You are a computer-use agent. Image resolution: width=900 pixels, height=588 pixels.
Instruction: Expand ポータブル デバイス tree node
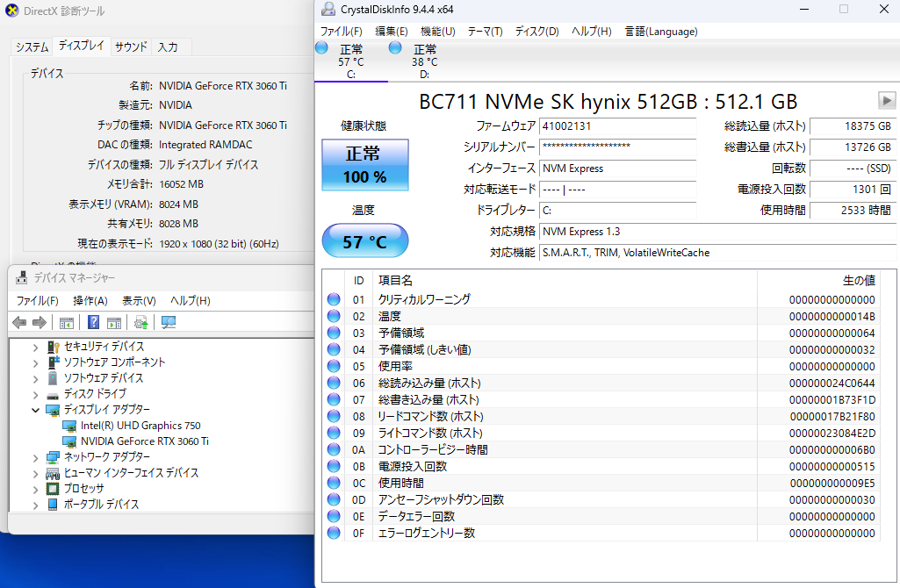(36, 505)
